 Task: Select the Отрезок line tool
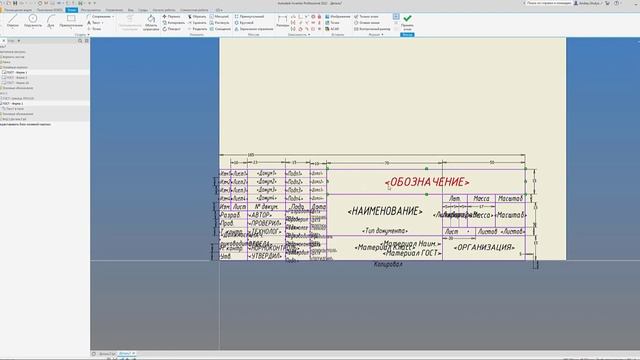pyautogui.click(x=13, y=21)
